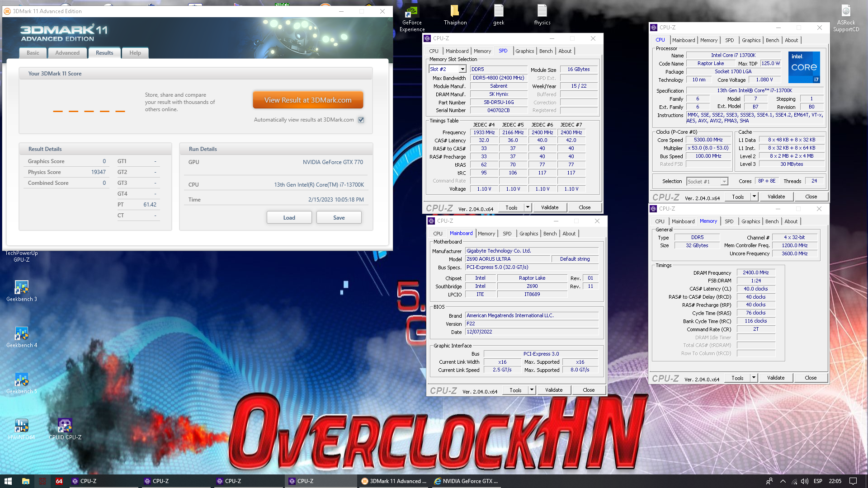Viewport: 868px width, 488px height.
Task: Click the Save button in Run Details
Action: click(x=339, y=217)
